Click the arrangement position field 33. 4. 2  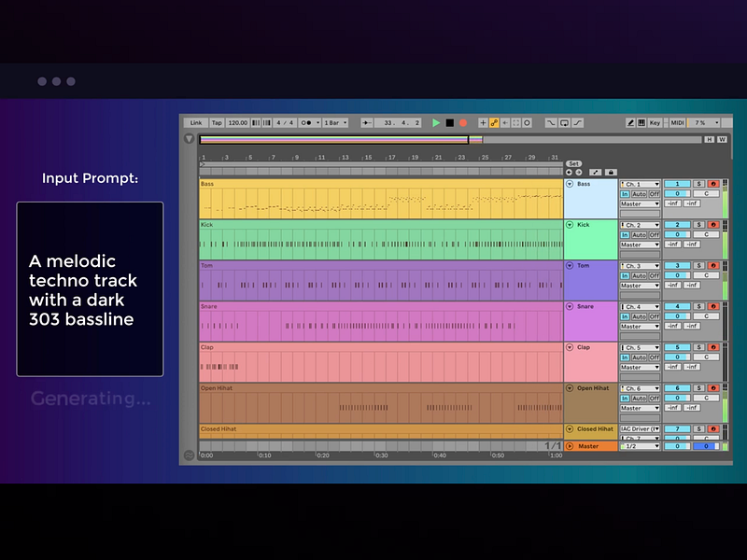(399, 123)
